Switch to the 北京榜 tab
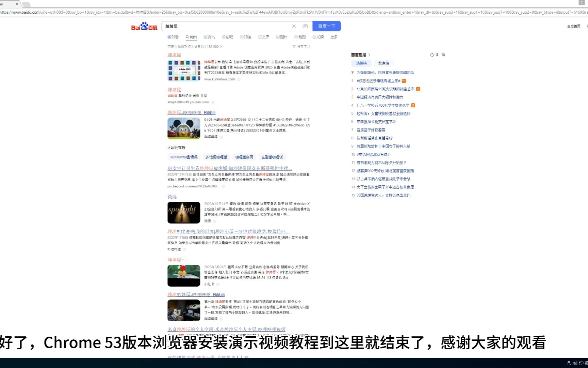 tap(384, 63)
